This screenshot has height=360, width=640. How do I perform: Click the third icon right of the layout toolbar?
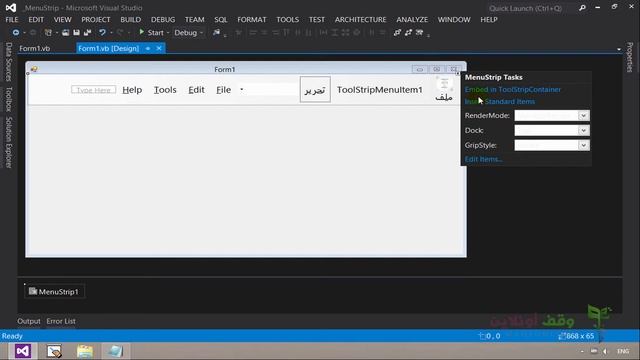(419, 33)
